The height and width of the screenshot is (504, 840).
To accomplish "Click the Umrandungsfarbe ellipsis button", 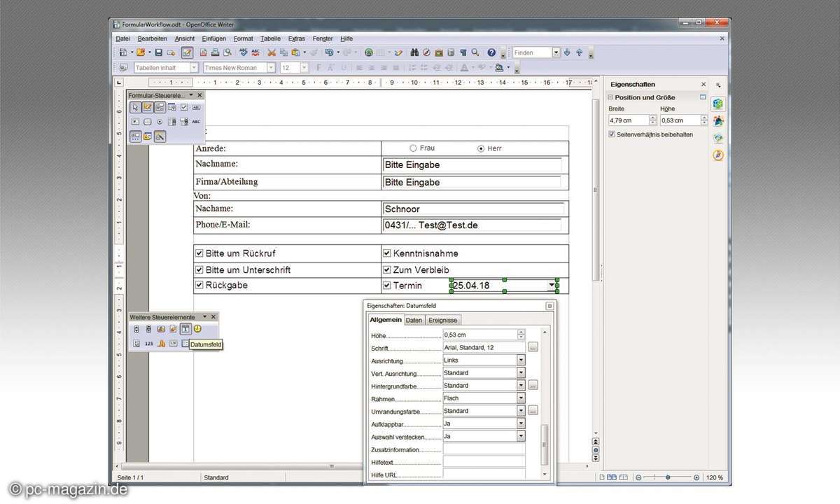I will pyautogui.click(x=533, y=411).
